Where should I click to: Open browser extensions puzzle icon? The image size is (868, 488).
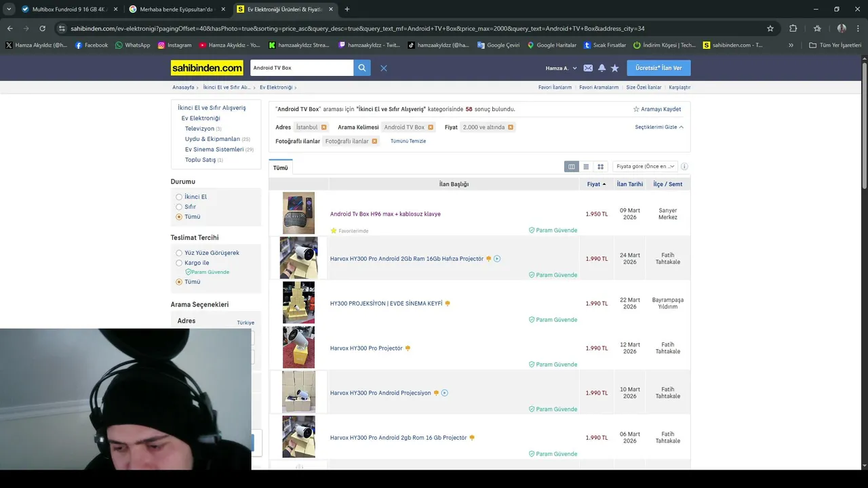tap(793, 28)
